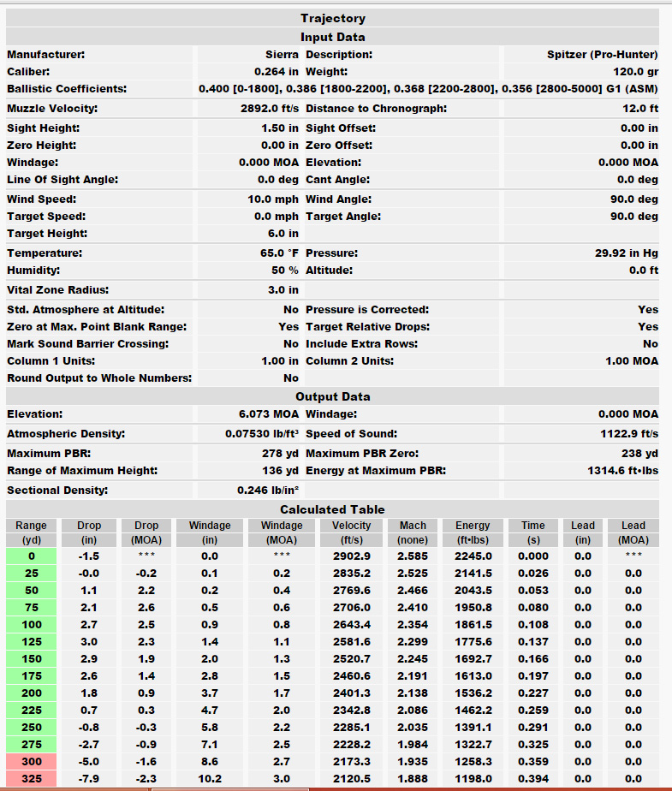Click the output Elevation value 6.073 MOA

pos(269,414)
